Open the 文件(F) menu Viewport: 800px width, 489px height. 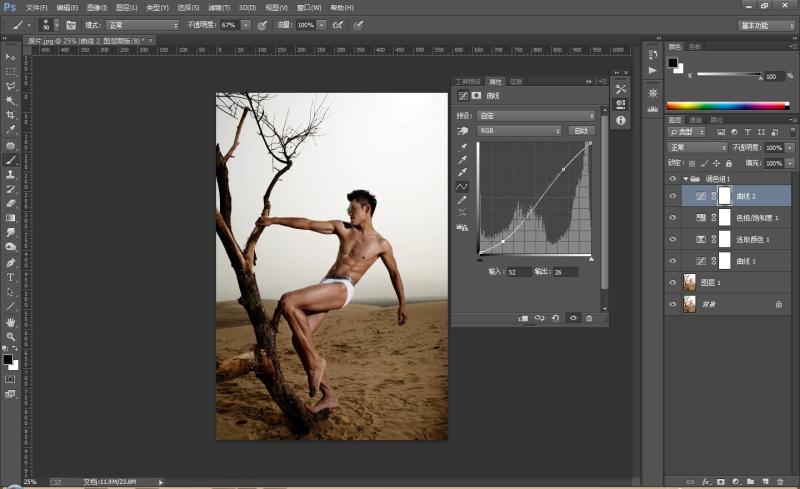tap(36, 8)
